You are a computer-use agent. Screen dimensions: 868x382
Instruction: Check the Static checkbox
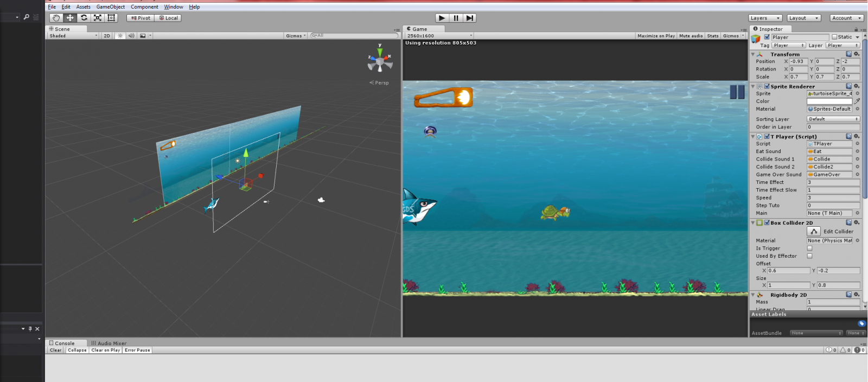(x=834, y=37)
